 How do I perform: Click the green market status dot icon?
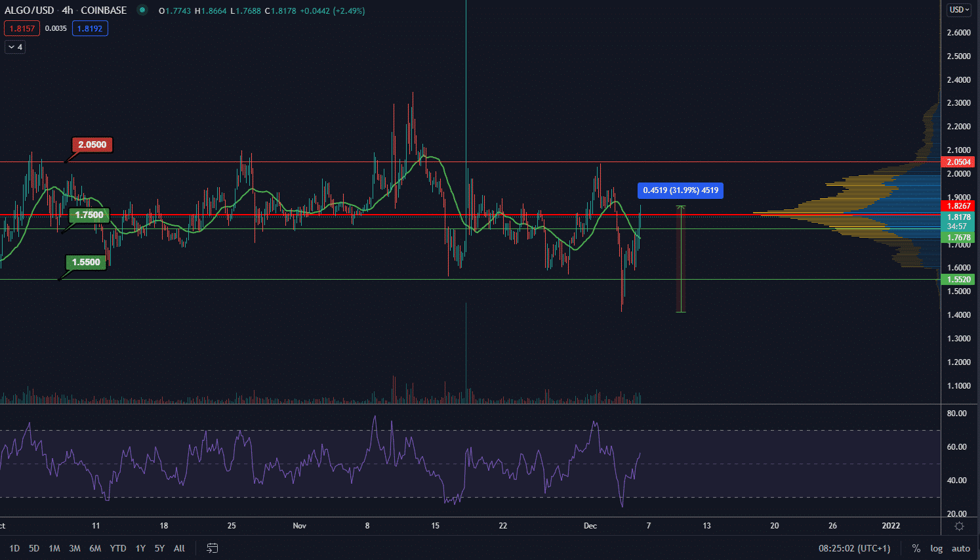coord(142,11)
